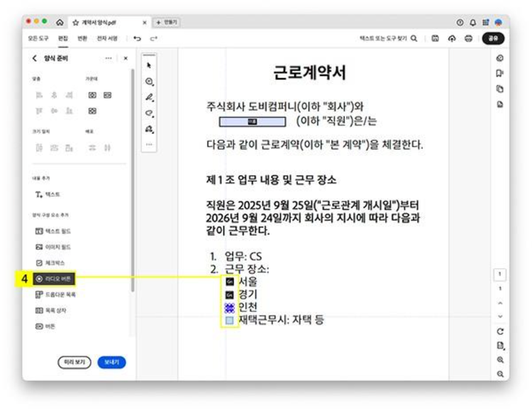Open more tools in the floating toolbar
The width and height of the screenshot is (532, 410).
click(149, 144)
